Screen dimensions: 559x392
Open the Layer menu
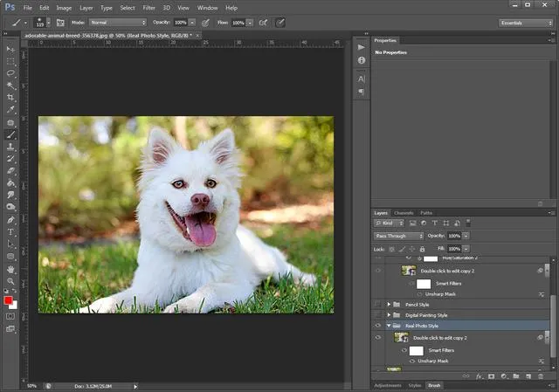[86, 8]
